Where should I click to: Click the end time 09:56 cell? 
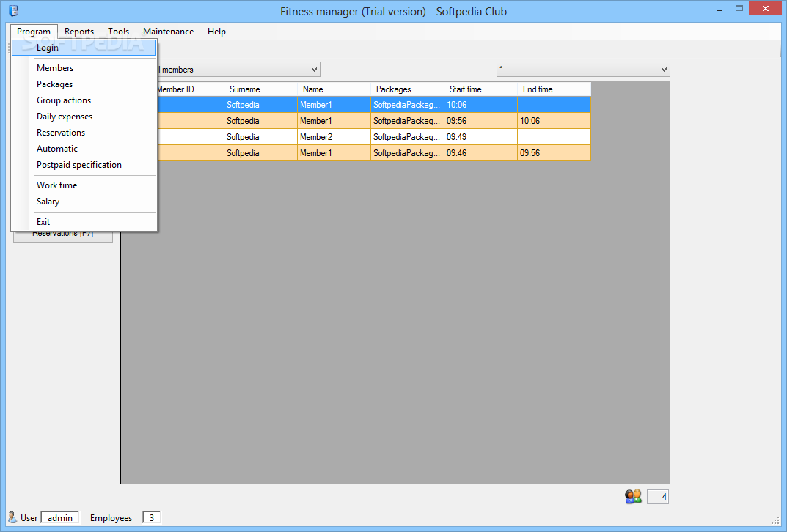tap(554, 153)
